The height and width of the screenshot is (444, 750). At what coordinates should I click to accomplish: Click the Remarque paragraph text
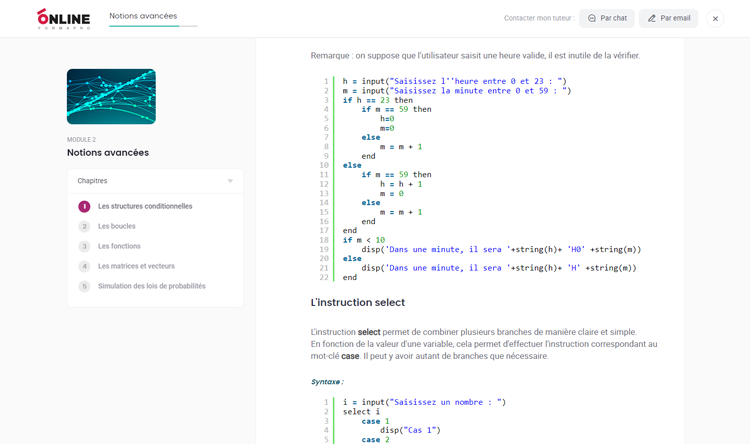coord(475,56)
